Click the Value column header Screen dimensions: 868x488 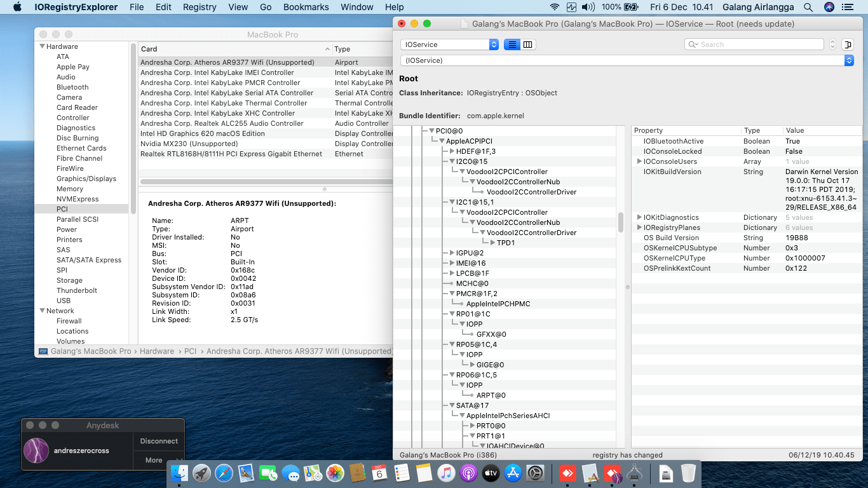(x=822, y=130)
